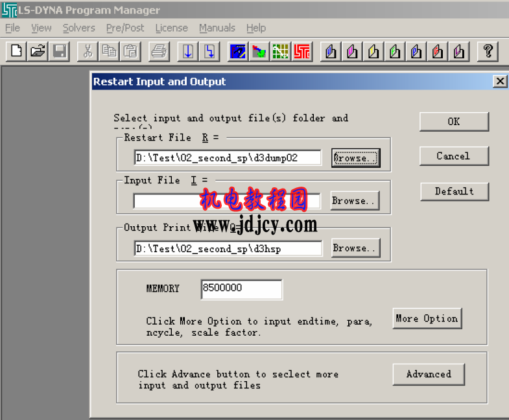Viewport: 509px width, 420px height.
Task: Click the dark blue manual book icon
Action: pyautogui.click(x=416, y=51)
